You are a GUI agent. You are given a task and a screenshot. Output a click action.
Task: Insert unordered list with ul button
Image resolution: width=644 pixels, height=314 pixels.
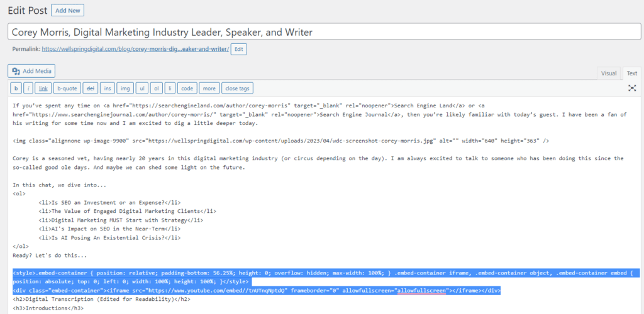pyautogui.click(x=142, y=88)
